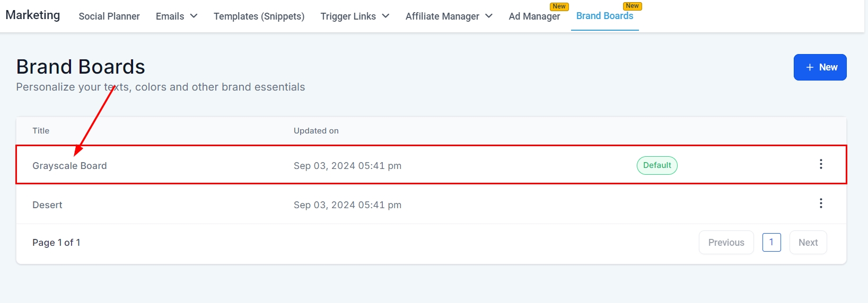This screenshot has height=303, width=868.
Task: Select the Brand Boards tab
Action: click(x=604, y=16)
